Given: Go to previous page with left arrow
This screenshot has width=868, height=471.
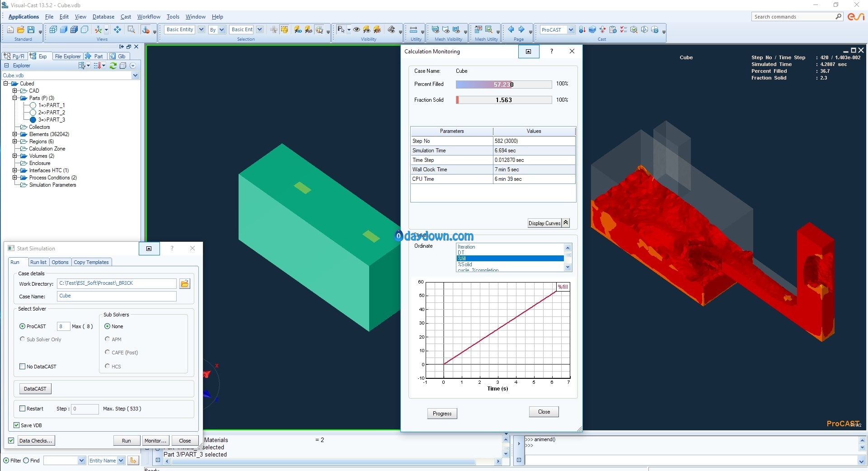Looking at the screenshot, I should tap(511, 30).
